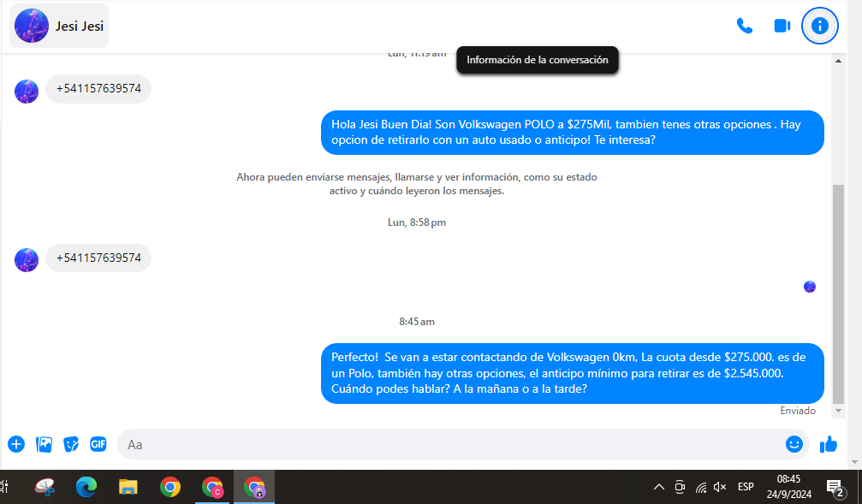This screenshot has width=862, height=504.
Task: Attach a photo using the image icon
Action: tap(45, 444)
